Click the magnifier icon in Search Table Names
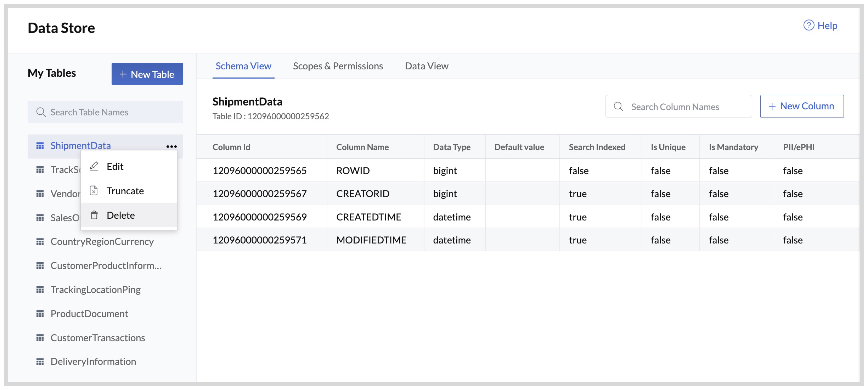Screen dimensions: 868x390 tap(41, 112)
